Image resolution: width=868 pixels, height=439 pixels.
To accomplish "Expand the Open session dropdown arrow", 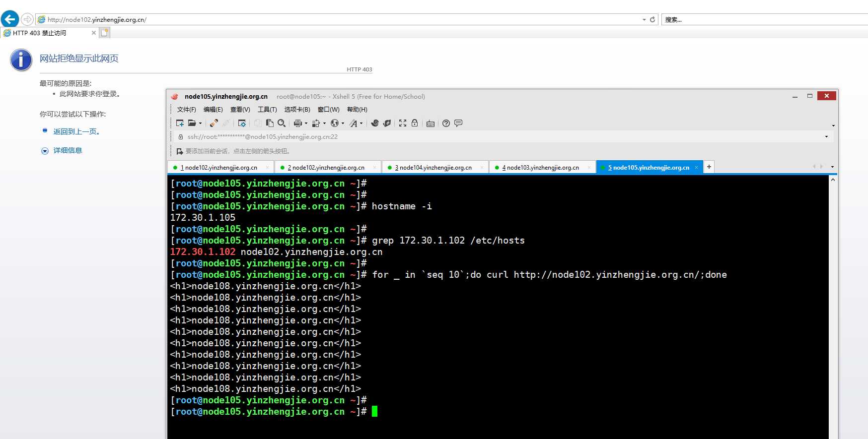I will [x=200, y=124].
